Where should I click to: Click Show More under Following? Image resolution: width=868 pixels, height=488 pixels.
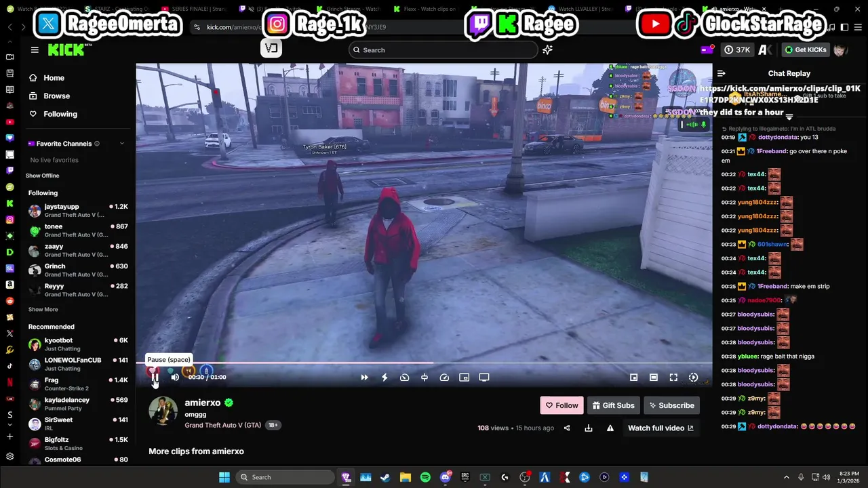[43, 309]
